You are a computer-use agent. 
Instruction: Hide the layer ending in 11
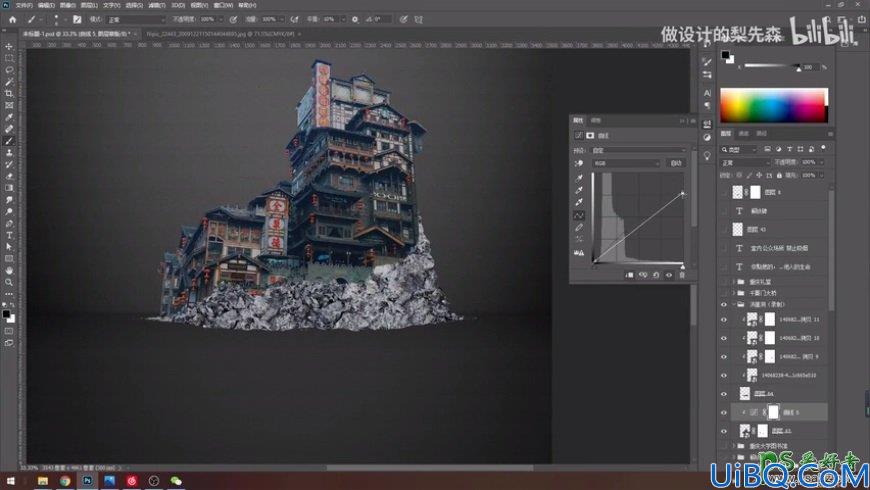click(724, 320)
